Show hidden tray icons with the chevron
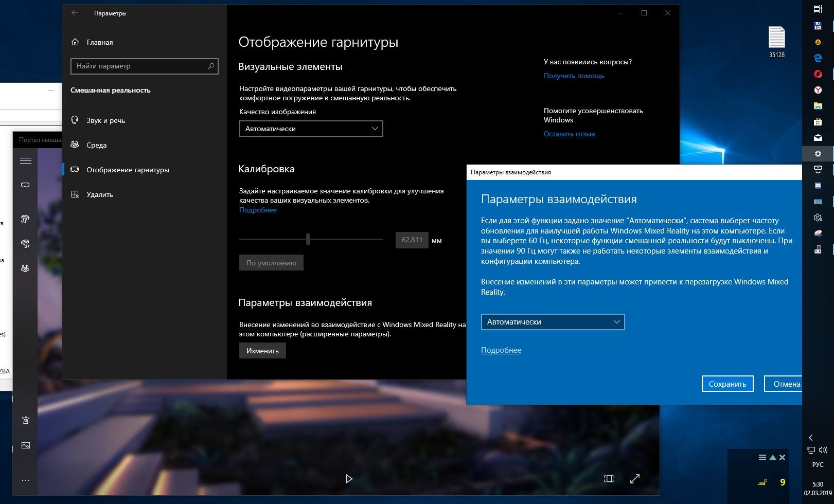 tap(811, 438)
